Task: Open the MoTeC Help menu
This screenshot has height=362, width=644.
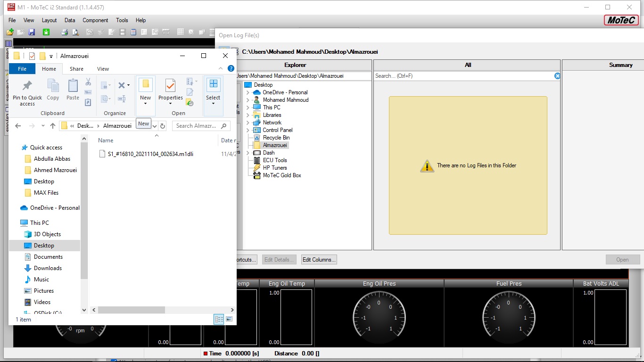Action: click(x=140, y=20)
